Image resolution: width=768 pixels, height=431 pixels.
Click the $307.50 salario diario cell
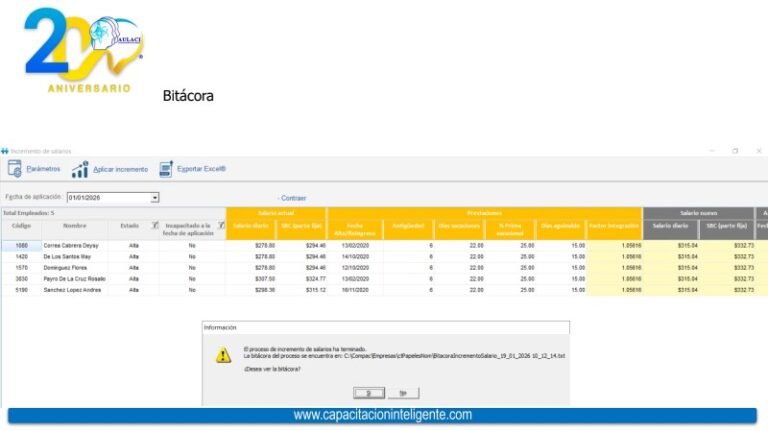point(251,279)
